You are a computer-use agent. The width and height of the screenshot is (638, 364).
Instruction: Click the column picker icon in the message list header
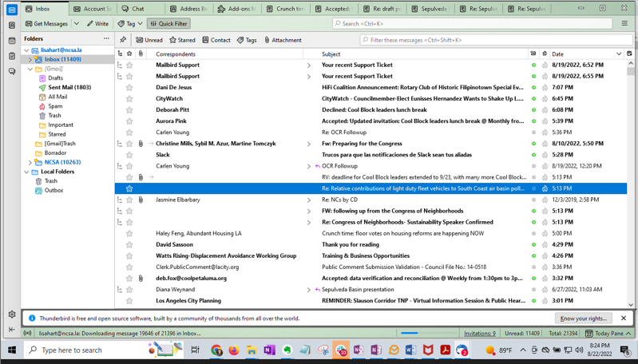click(629, 54)
